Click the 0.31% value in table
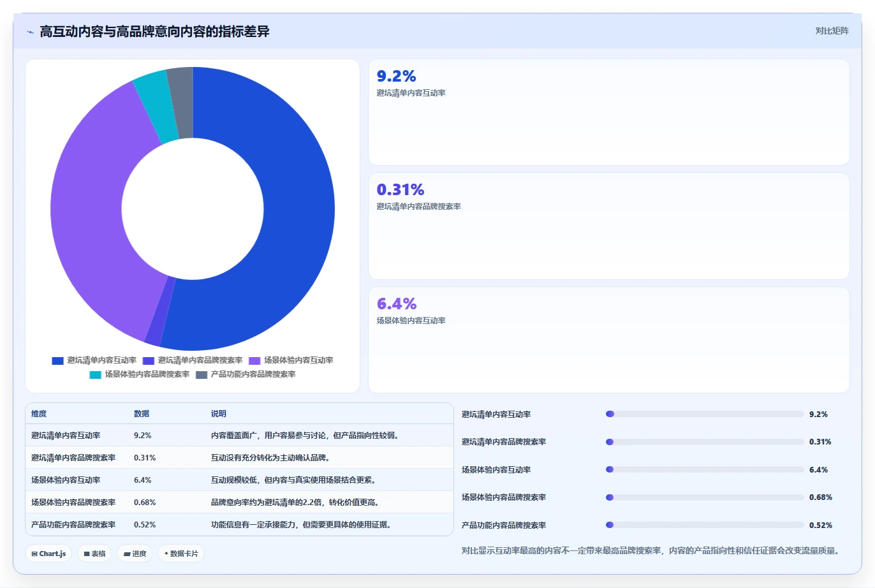The height and width of the screenshot is (588, 875). [145, 458]
